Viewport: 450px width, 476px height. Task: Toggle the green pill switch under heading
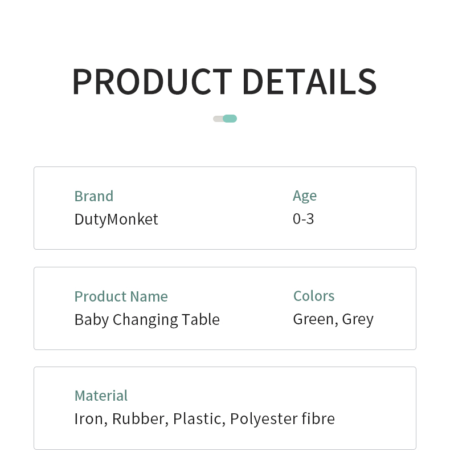[230, 119]
